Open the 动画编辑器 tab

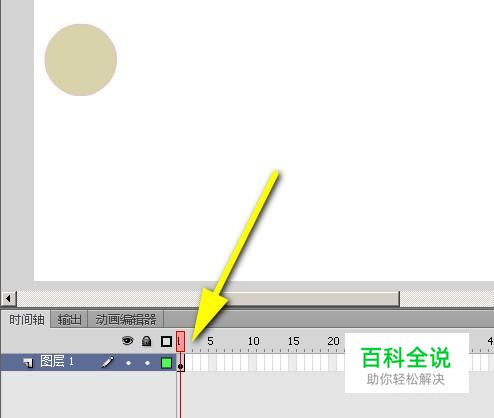126,320
